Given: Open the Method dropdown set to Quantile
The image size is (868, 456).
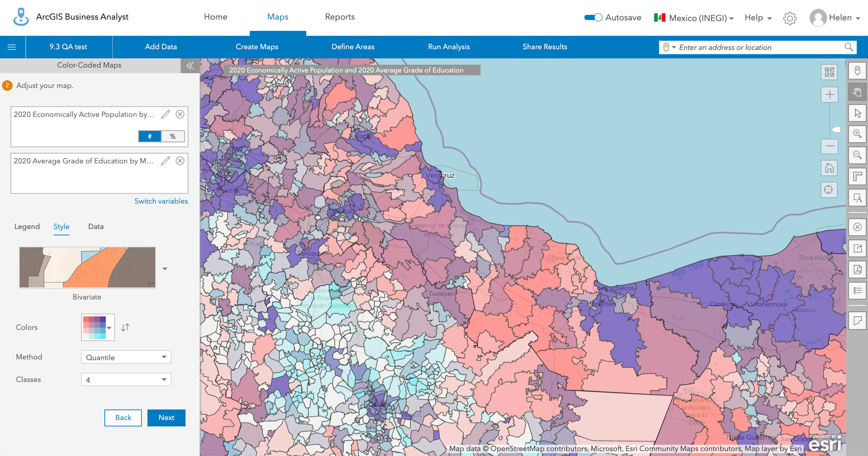Looking at the screenshot, I should point(126,357).
